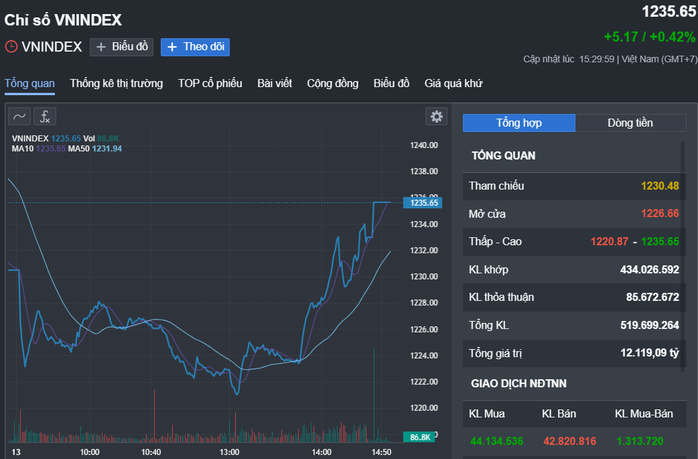Click the Theo dõi follow button

pyautogui.click(x=195, y=47)
